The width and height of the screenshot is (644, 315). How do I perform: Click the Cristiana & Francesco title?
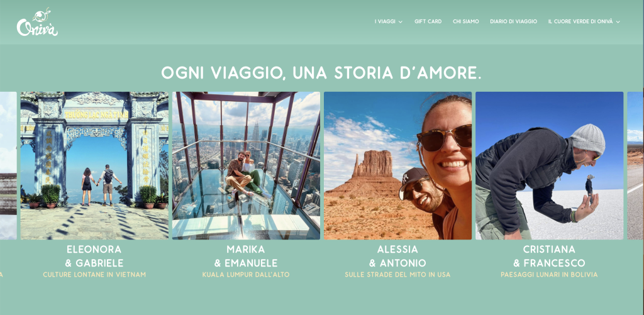click(x=549, y=257)
